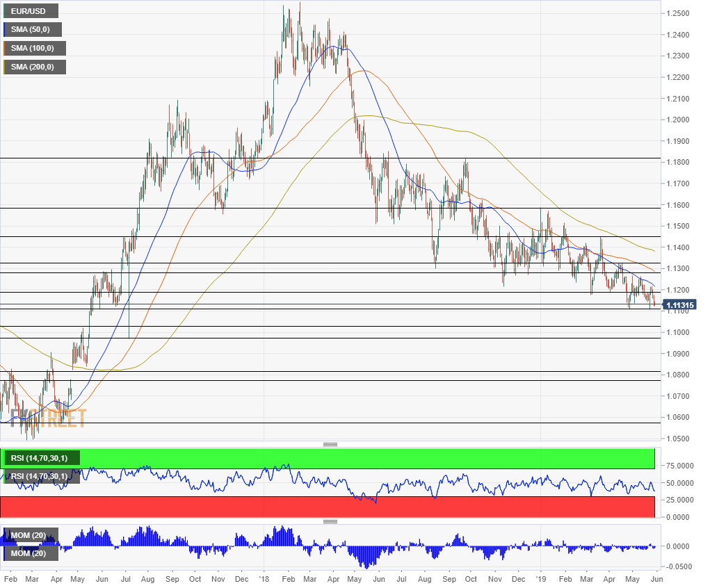Click the green-highlighted RSI (14,70,30,1) label

(42, 457)
